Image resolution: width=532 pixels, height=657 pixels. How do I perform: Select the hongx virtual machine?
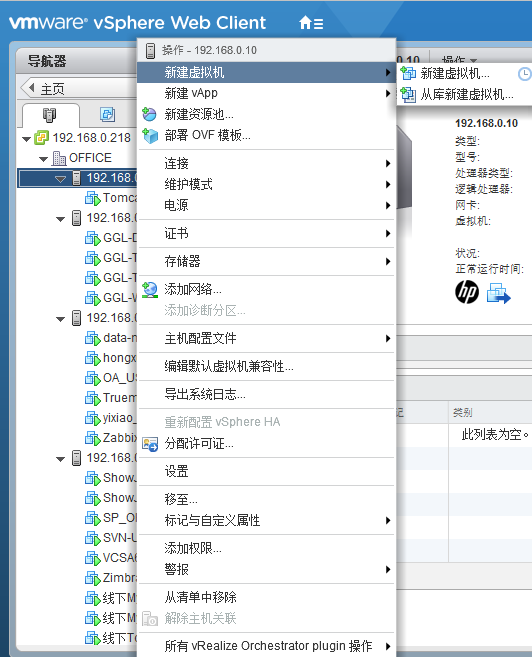[120, 358]
